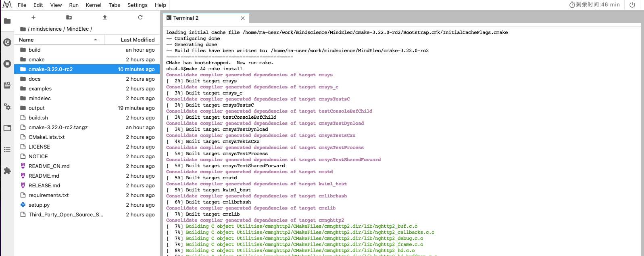644x256 pixels.
Task: Open the File Browser sidebar tab
Action: click(7, 21)
